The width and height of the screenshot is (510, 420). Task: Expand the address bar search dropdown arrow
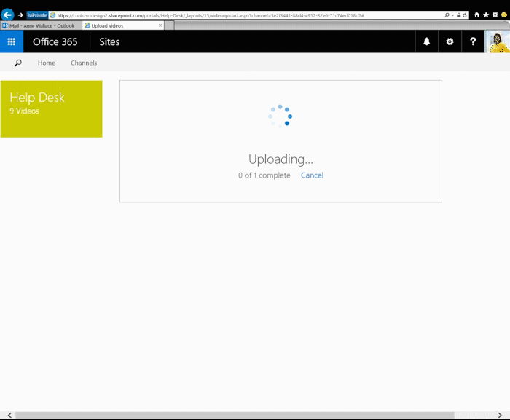451,15
